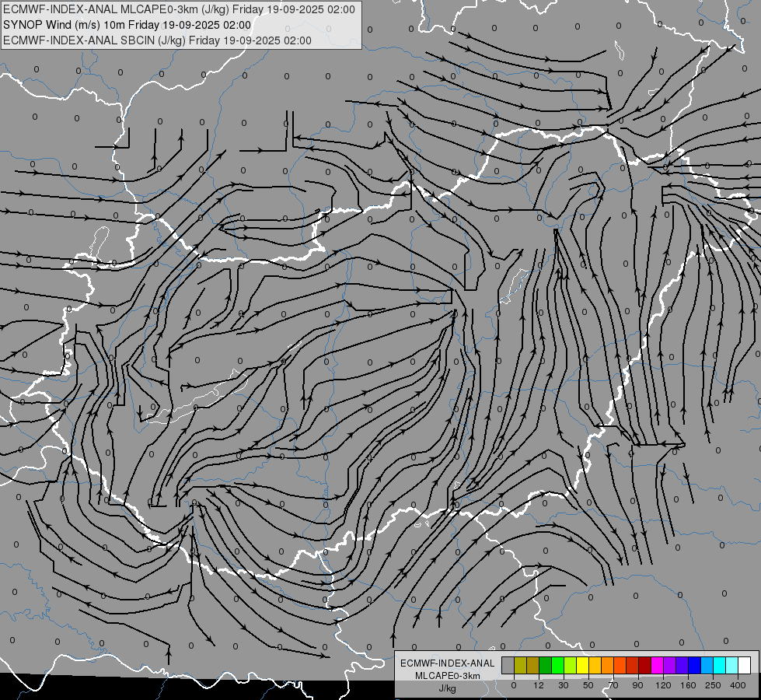Select the cyan legend swatch
This screenshot has width=761, height=700.
pos(720,665)
